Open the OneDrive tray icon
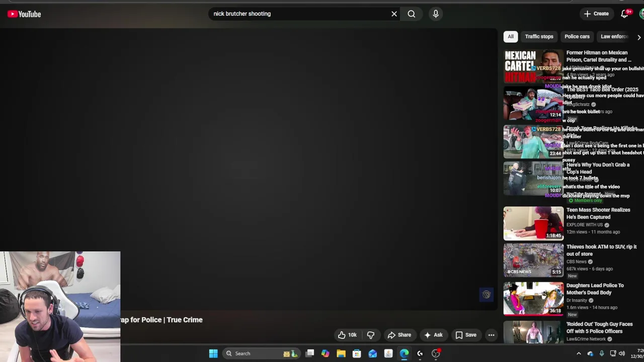The width and height of the screenshot is (644, 362). pos(590,353)
